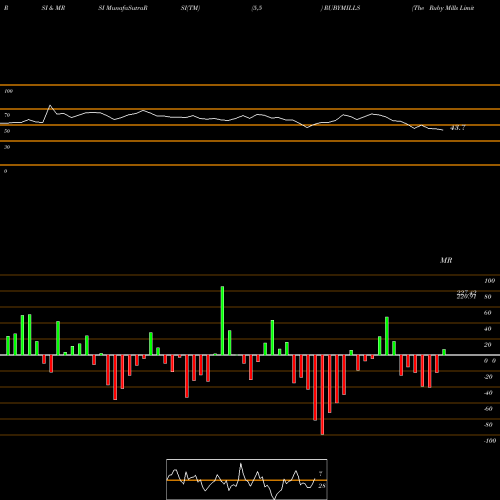Click the RSI panel's 100 level label
This screenshot has width=500, height=500.
[x=8, y=91]
